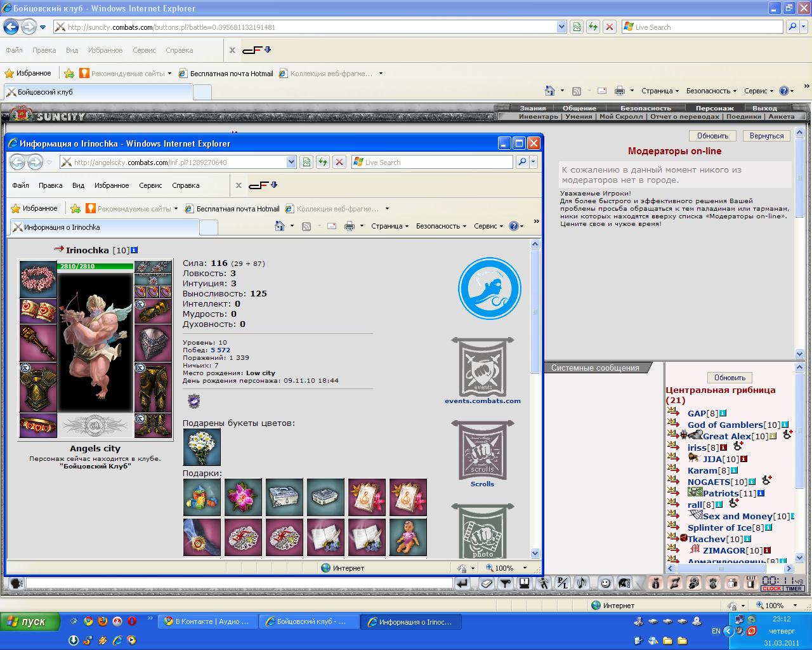
Task: Click the private message arrow beside God of Gamblers
Action: click(673, 423)
